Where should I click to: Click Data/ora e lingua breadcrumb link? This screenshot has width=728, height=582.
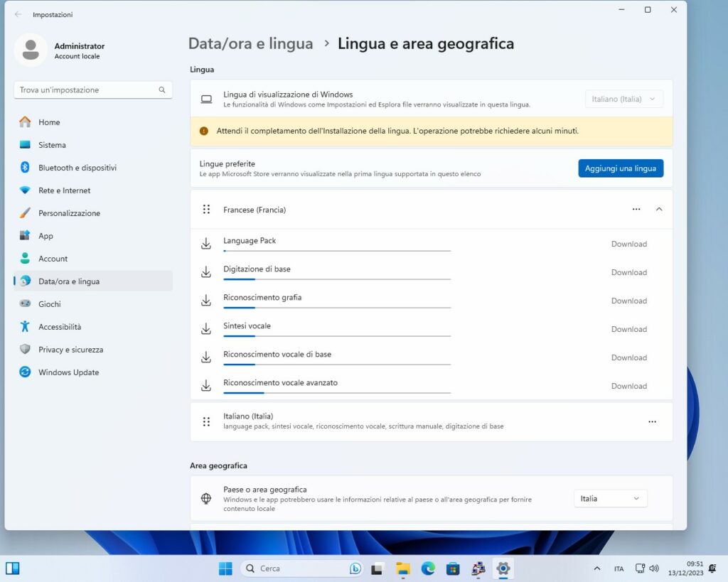point(250,43)
